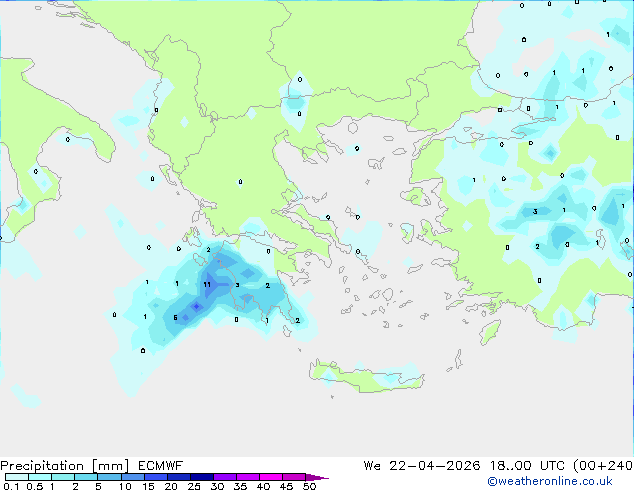Viewport: 634px width, 490px height.
Task: Select the 0.5–1 mm legend swatch
Action: (x=40, y=477)
